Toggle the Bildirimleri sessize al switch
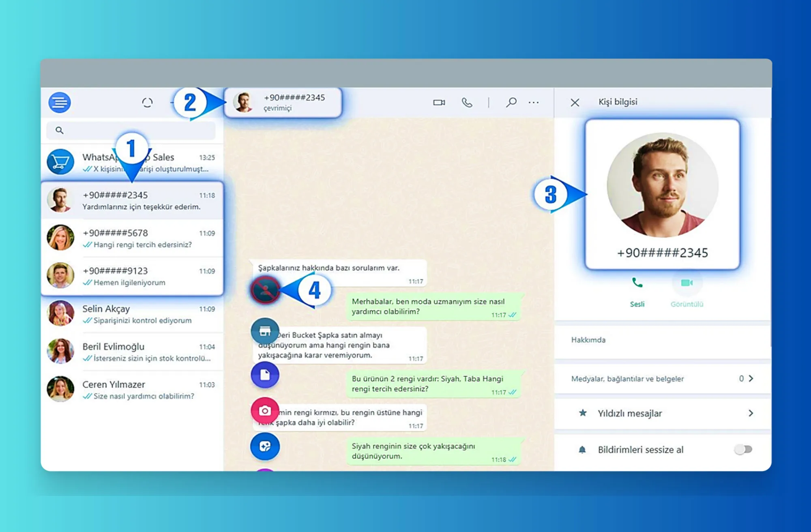The width and height of the screenshot is (811, 532). pyautogui.click(x=743, y=449)
